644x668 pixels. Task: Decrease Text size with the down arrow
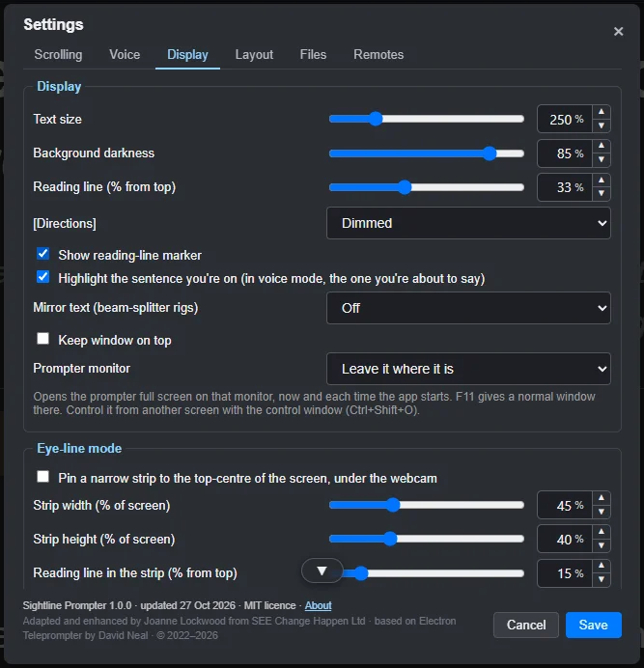(x=601, y=125)
